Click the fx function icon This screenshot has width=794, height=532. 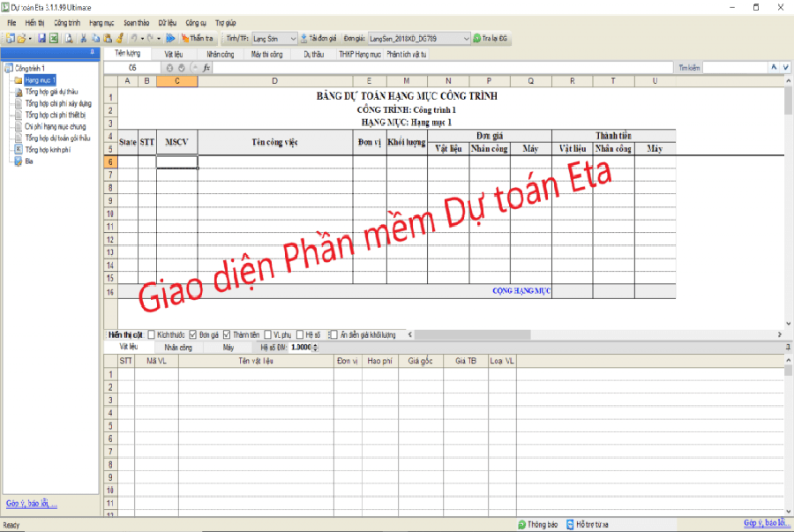click(206, 68)
